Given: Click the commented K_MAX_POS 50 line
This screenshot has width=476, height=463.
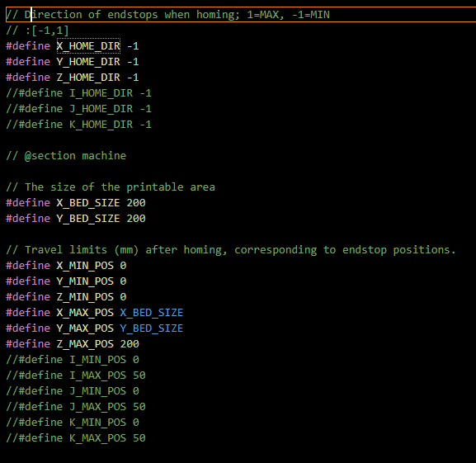Looking at the screenshot, I should 76,437.
